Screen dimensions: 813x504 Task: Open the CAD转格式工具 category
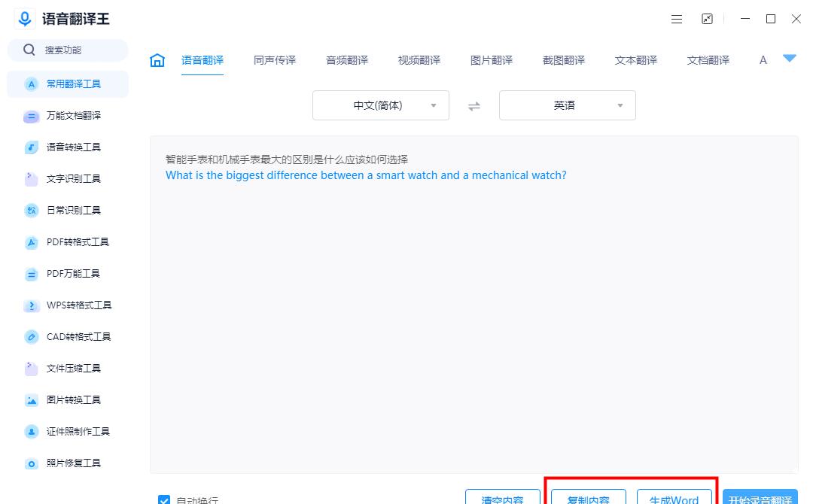(x=68, y=336)
